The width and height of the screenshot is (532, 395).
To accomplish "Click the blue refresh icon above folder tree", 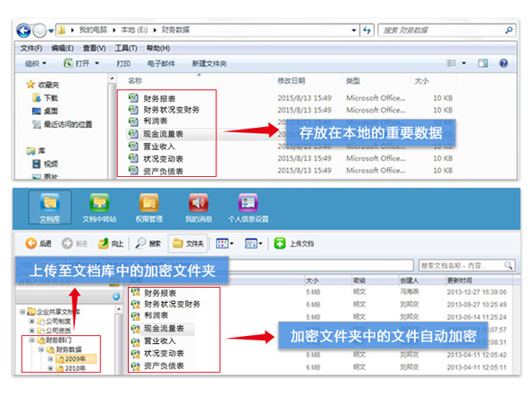I will tap(116, 297).
